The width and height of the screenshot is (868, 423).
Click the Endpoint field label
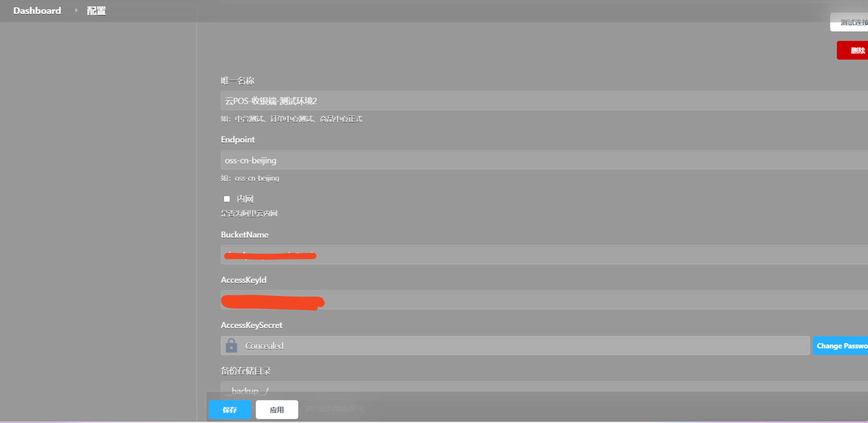click(x=238, y=140)
